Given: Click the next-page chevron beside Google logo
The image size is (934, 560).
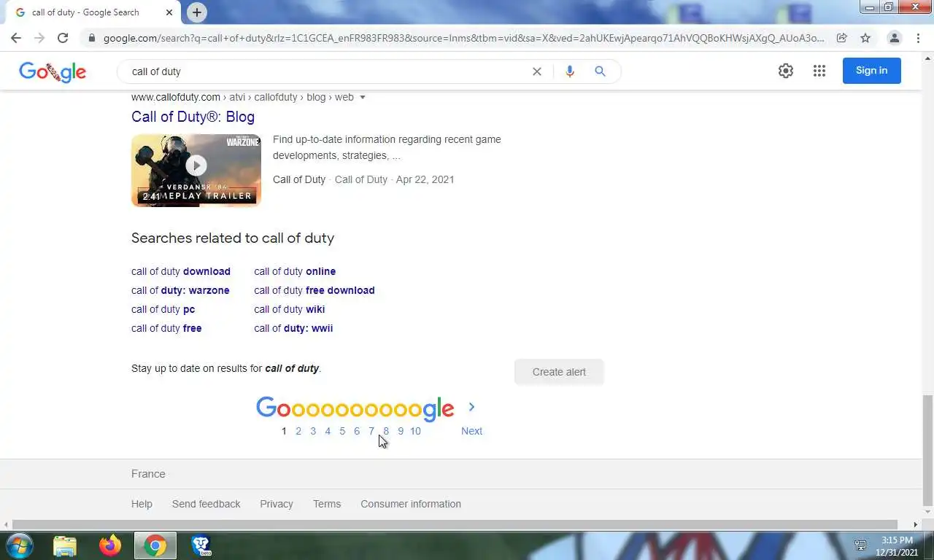Looking at the screenshot, I should (x=471, y=407).
